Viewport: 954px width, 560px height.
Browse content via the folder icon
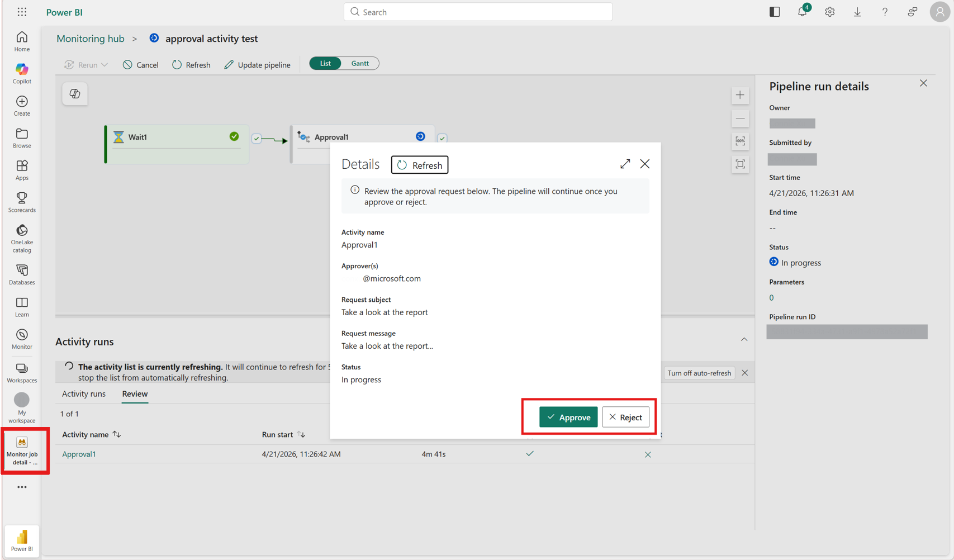[x=22, y=137]
